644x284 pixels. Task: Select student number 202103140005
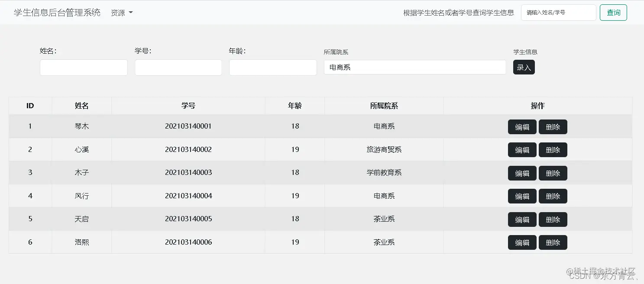click(x=188, y=219)
